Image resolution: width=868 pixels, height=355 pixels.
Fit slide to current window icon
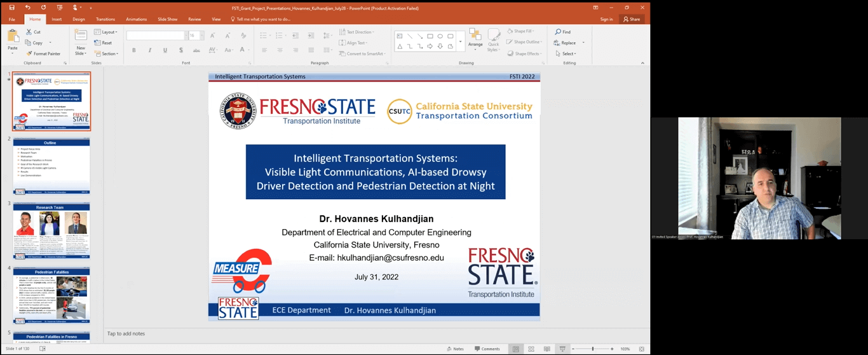(x=641, y=349)
